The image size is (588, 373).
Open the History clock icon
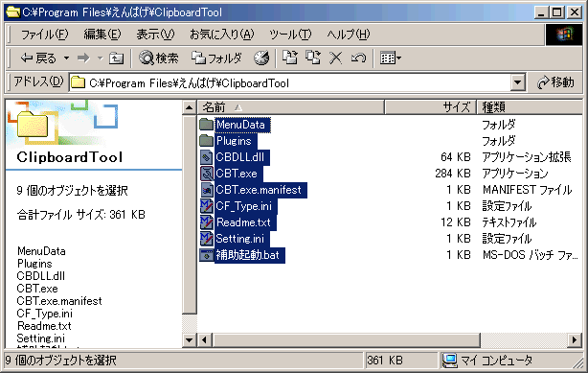[261, 58]
